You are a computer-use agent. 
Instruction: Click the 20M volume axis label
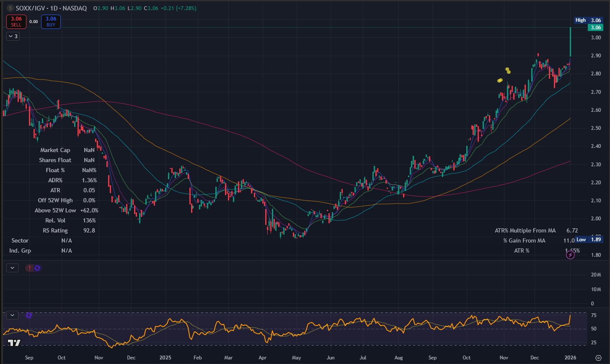[x=596, y=275]
